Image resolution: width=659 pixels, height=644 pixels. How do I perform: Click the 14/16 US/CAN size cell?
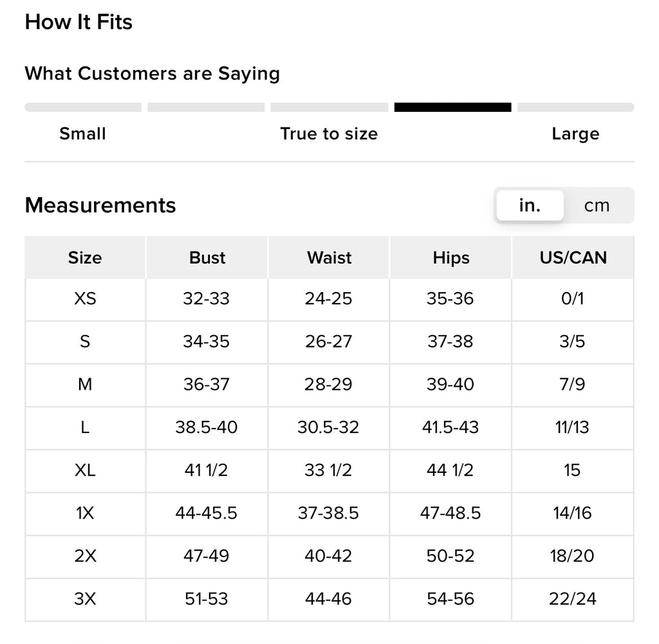tap(573, 513)
